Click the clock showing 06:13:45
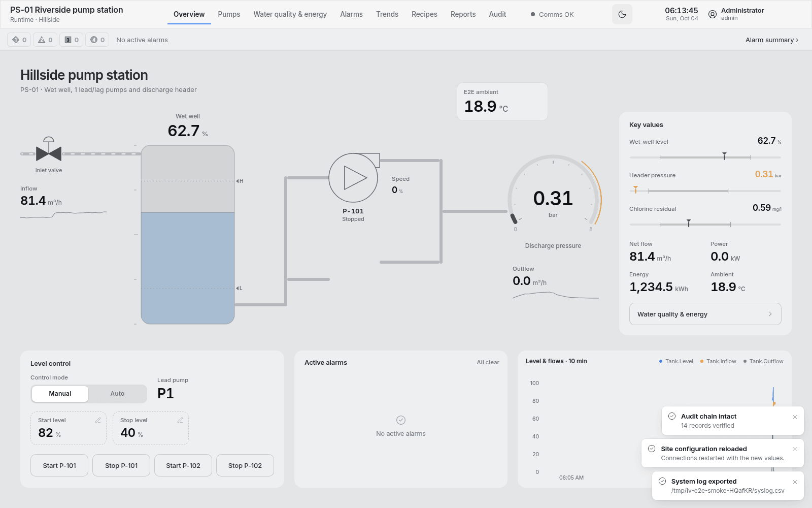This screenshot has height=508, width=812. tap(682, 10)
